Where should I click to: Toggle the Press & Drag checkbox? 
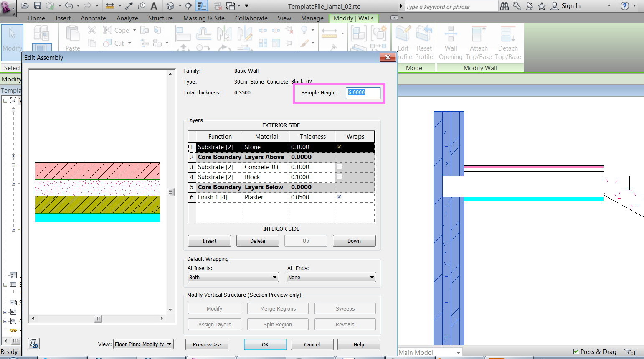(x=576, y=352)
